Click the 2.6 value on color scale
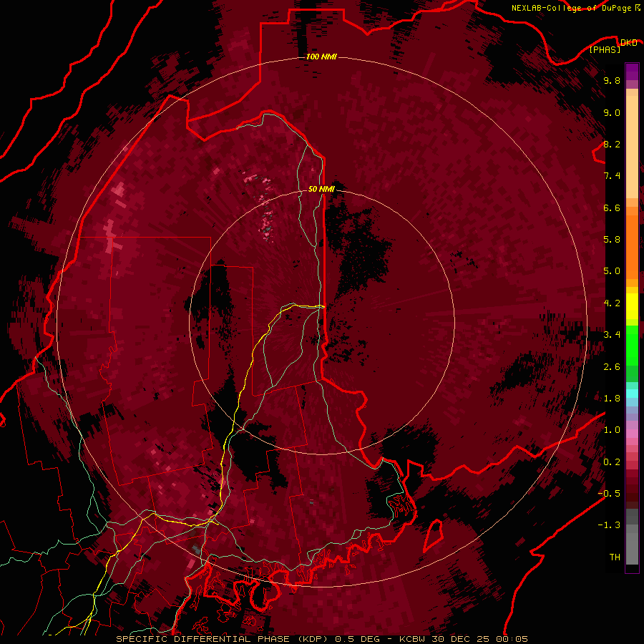 coord(612,367)
